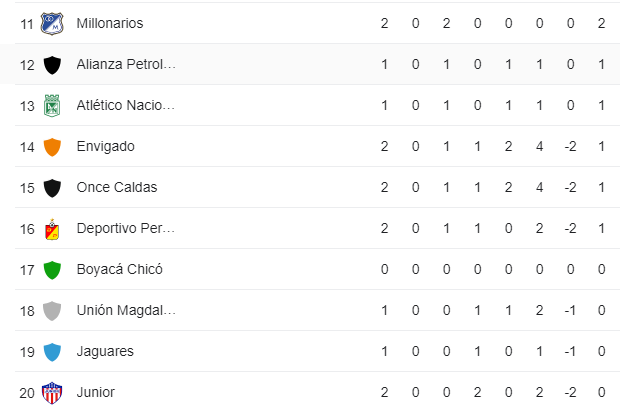620x413 pixels.
Task: Click the Boyacá Chicó green shield icon
Action: point(52,270)
